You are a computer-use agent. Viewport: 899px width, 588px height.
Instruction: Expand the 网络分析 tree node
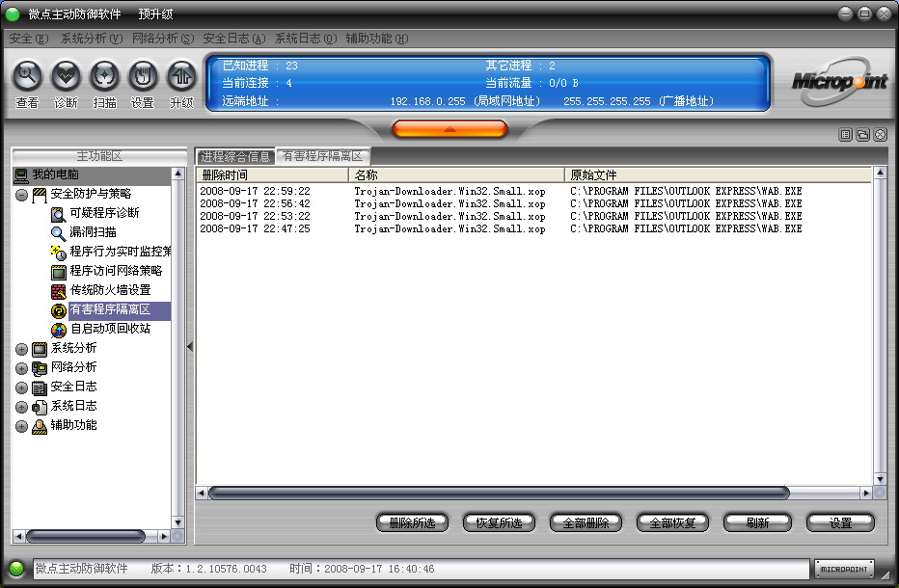click(22, 369)
